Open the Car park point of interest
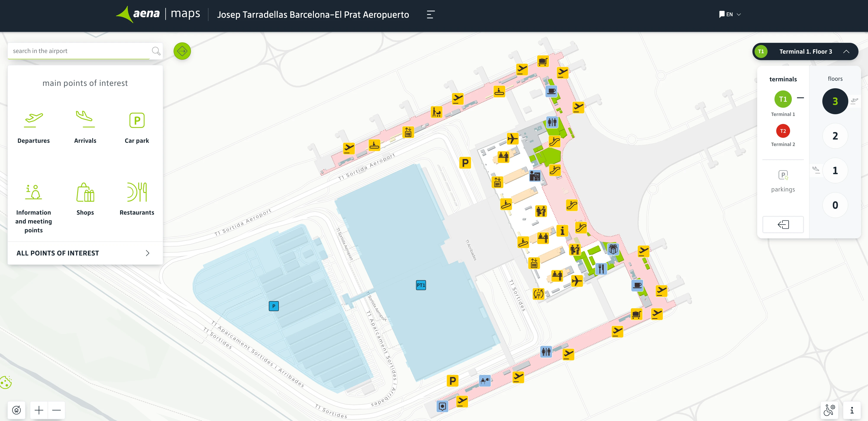 click(x=137, y=120)
